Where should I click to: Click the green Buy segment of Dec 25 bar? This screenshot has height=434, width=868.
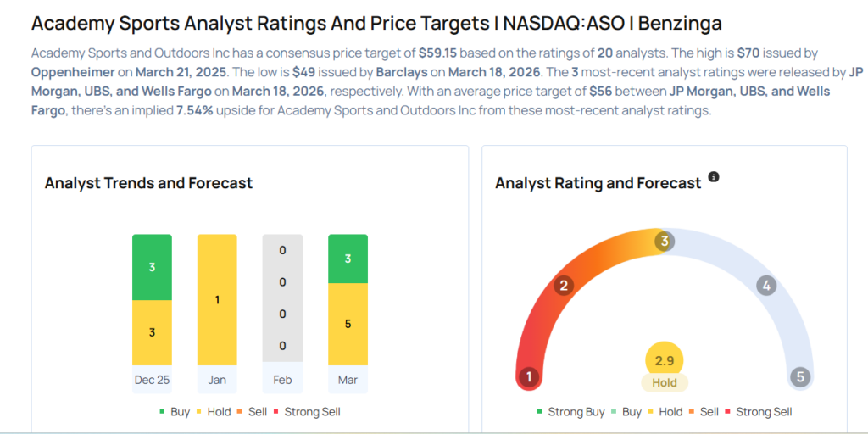(x=152, y=267)
